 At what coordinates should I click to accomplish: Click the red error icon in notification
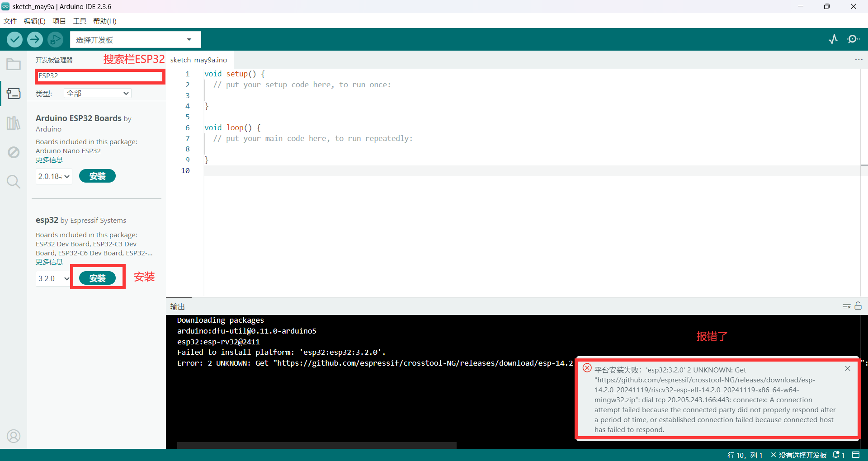587,368
